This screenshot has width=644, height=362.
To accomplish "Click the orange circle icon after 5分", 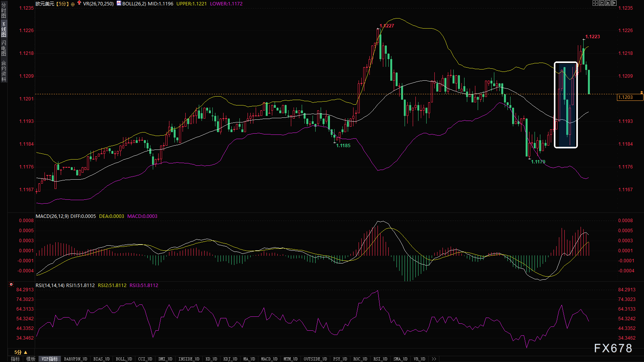I will (73, 4).
